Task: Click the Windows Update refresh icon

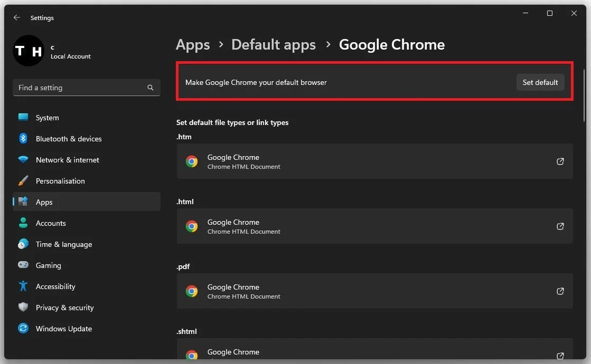Action: 23,328
